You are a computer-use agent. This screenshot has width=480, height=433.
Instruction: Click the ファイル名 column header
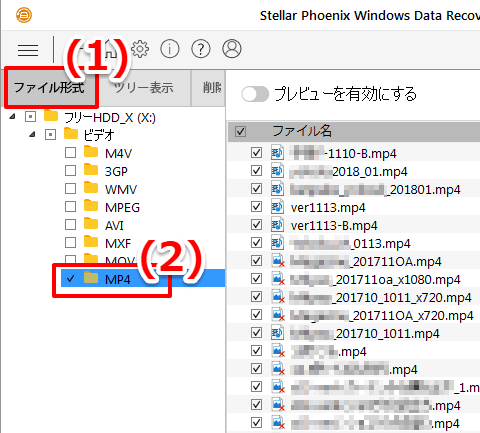pos(302,131)
